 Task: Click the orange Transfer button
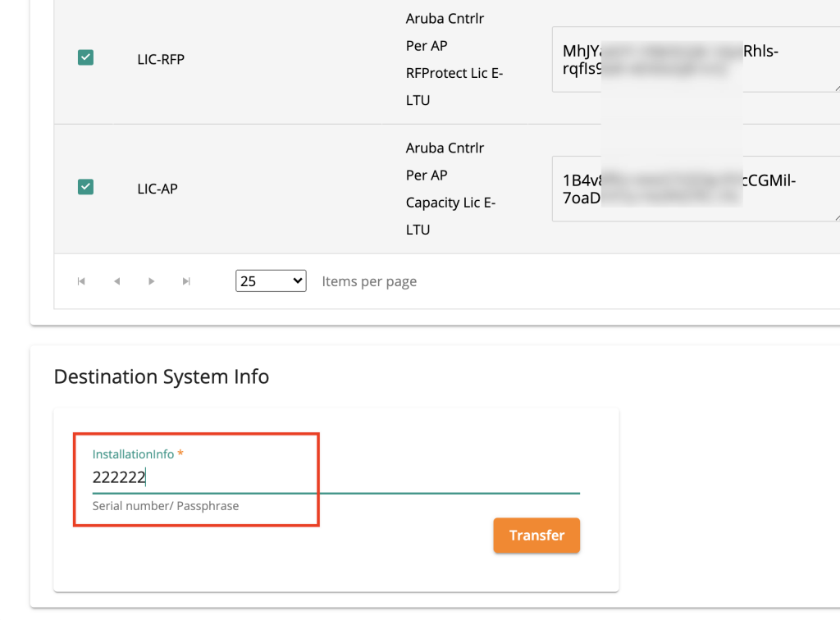point(536,536)
